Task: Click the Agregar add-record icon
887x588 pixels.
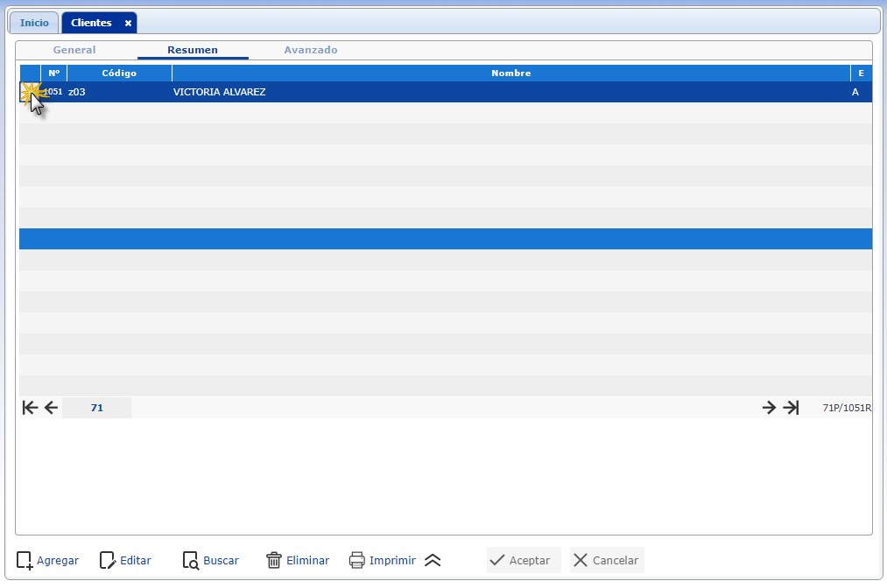Action: tap(25, 560)
